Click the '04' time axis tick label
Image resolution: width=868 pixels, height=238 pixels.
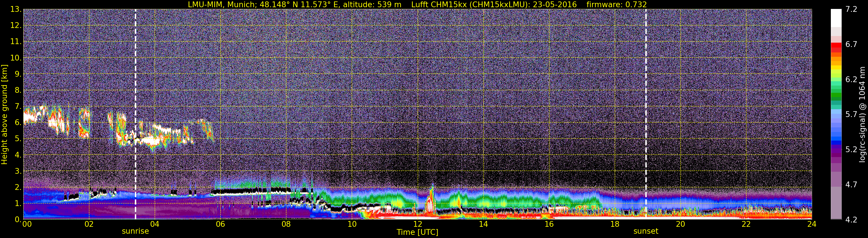pyautogui.click(x=155, y=224)
